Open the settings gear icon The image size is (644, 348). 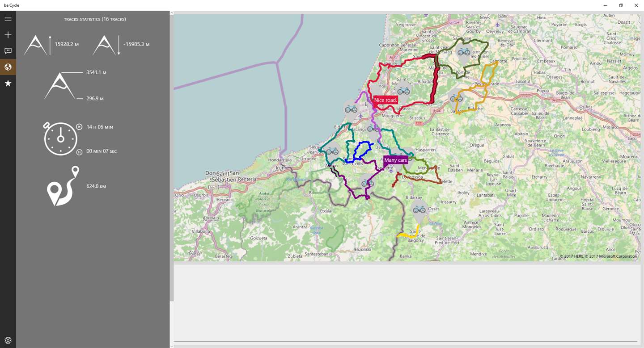(x=8, y=340)
